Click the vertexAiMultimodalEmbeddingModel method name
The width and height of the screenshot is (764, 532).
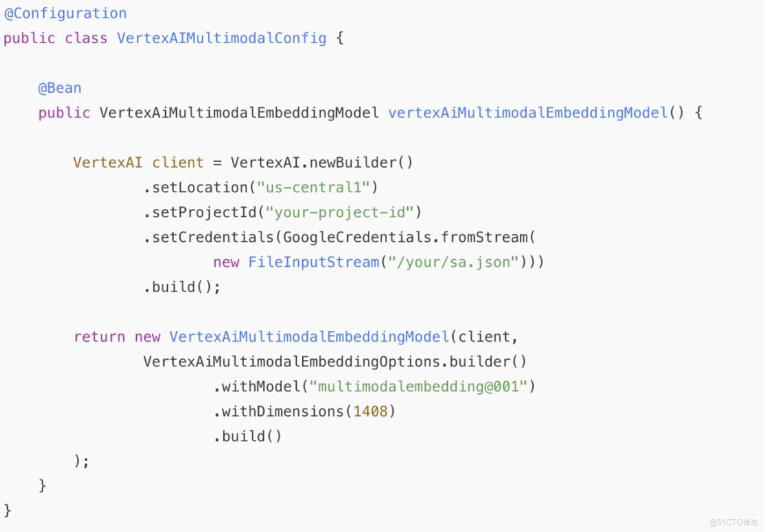pyautogui.click(x=528, y=113)
